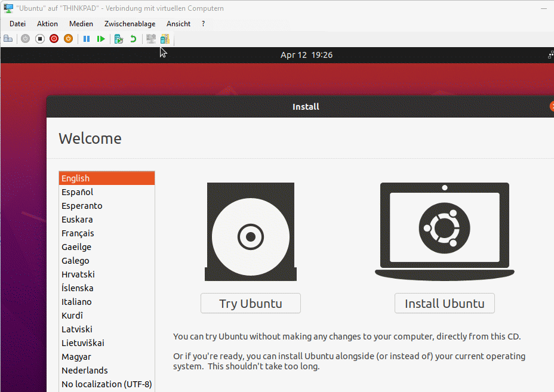Create a checkpoint using the toolbar icon
This screenshot has width=554, height=392.
coord(119,39)
